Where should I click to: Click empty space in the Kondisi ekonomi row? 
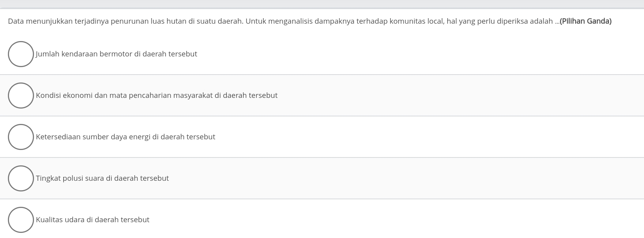(435, 96)
